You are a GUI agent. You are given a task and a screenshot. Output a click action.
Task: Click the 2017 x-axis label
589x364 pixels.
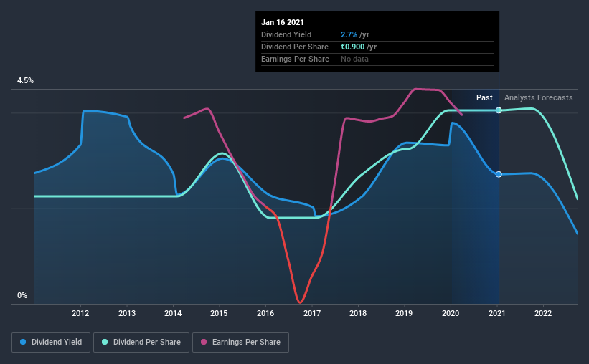pos(312,313)
